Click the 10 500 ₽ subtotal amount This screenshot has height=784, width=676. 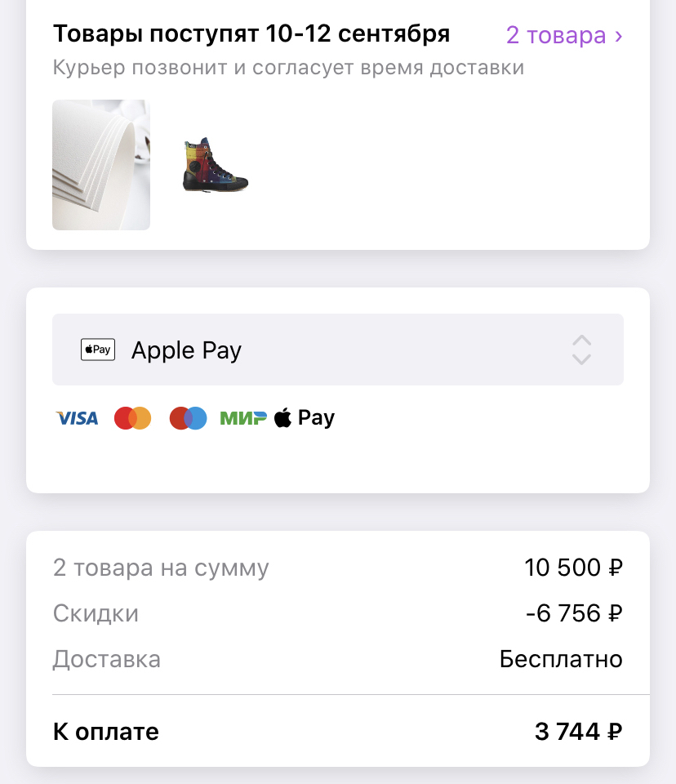click(574, 567)
